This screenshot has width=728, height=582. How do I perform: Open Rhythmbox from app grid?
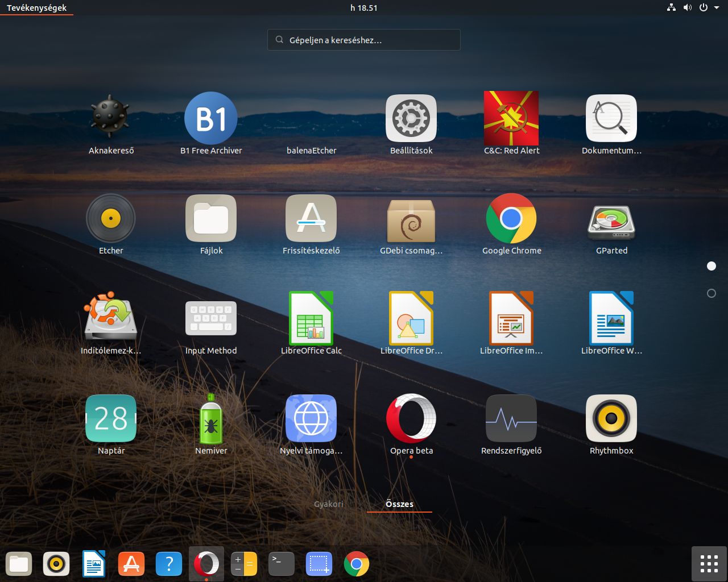[611, 418]
